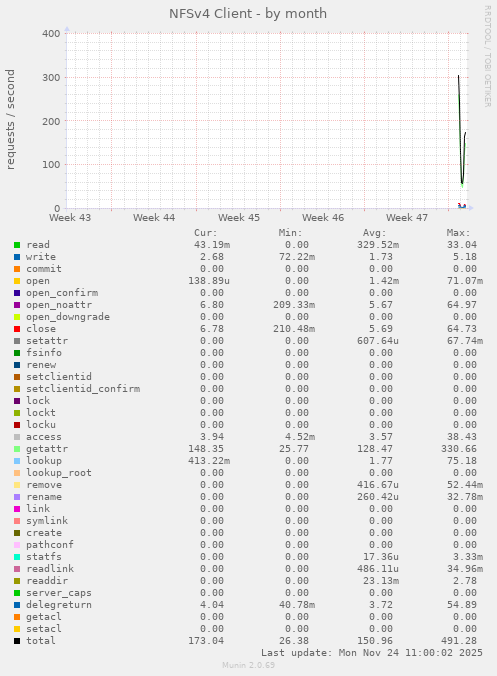
Task: Select the 'setclientid_confirm' legend label
Action: pyautogui.click(x=83, y=389)
